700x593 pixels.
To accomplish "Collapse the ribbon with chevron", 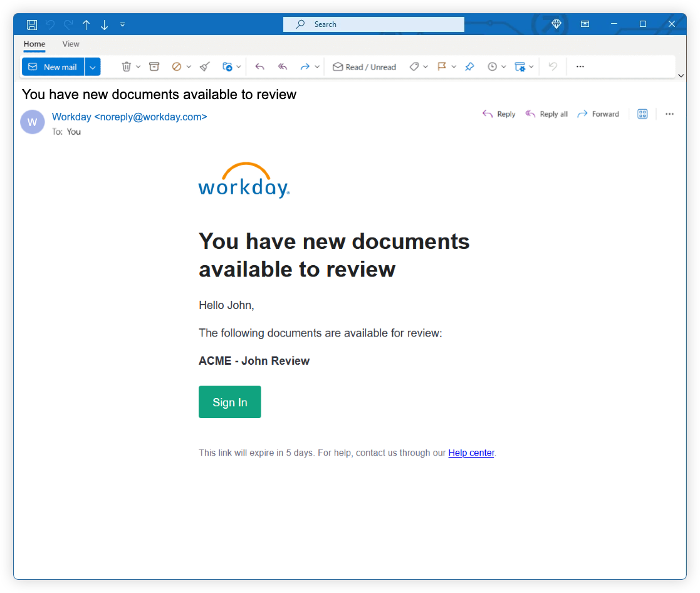I will 681,75.
